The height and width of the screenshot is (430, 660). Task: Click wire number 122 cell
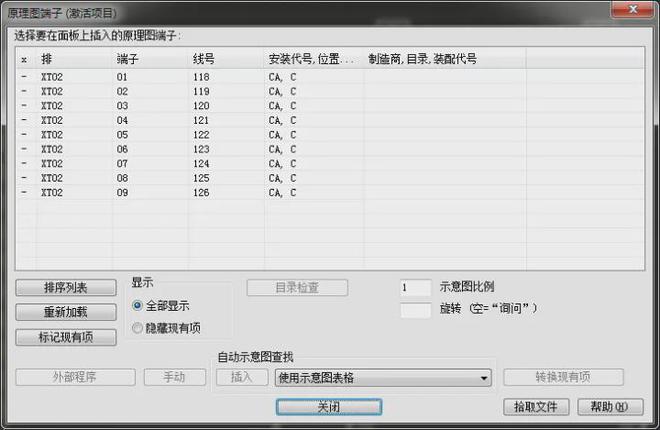coord(201,135)
